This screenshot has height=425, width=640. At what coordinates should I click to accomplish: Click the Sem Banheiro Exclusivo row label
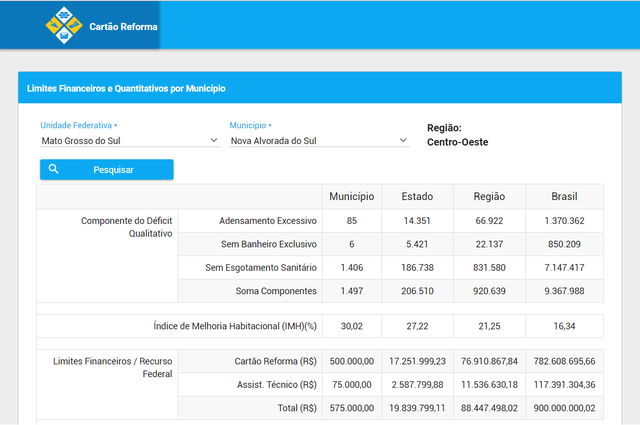(269, 244)
